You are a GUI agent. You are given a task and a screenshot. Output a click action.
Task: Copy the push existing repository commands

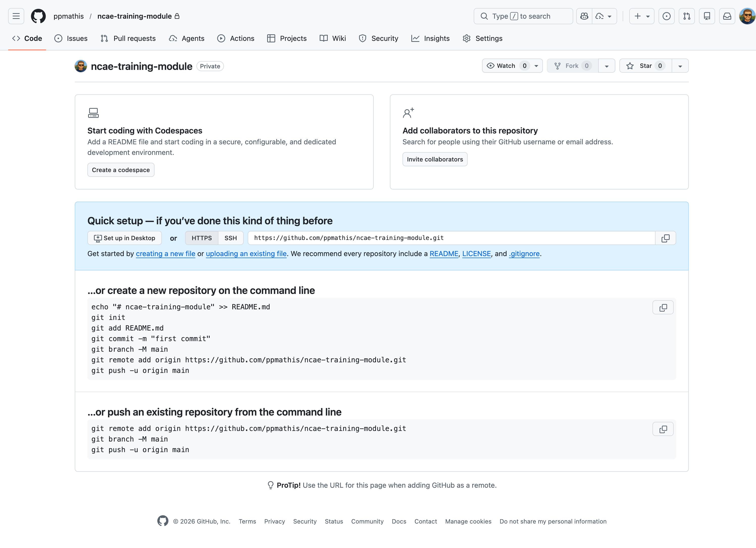663,429
